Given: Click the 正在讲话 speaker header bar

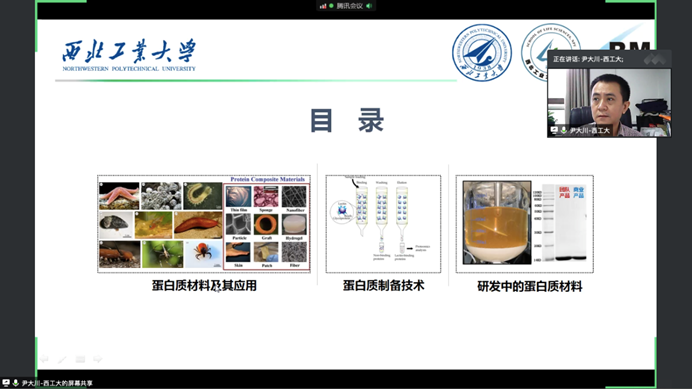Looking at the screenshot, I should [609, 59].
